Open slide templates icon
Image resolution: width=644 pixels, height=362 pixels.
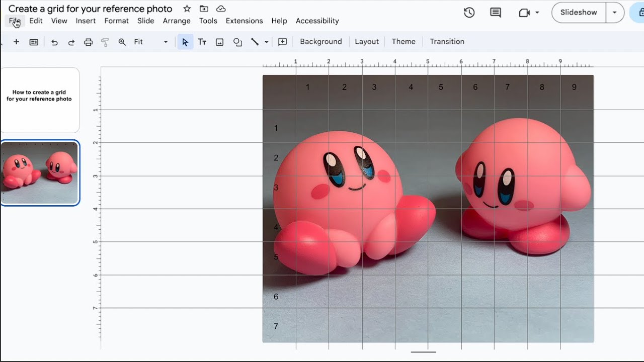pos(34,42)
